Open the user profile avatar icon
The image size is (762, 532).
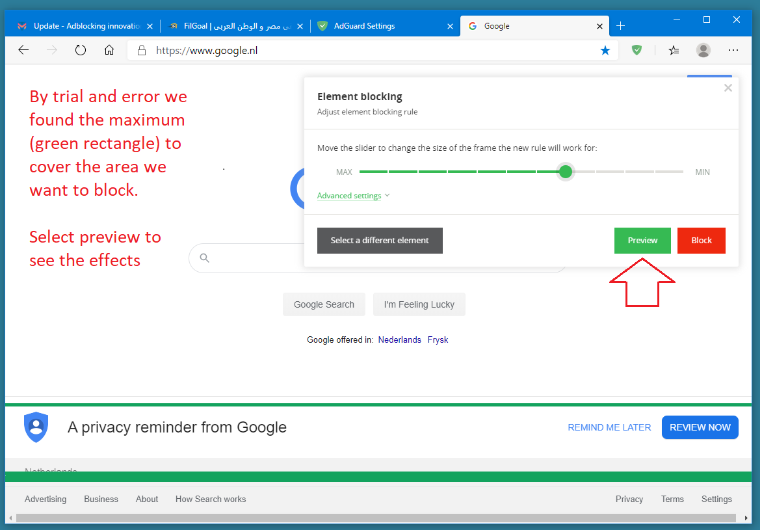(703, 50)
